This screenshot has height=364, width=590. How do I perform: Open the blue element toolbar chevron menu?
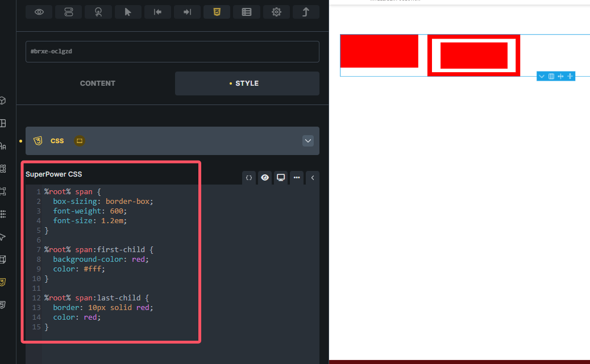click(x=542, y=76)
